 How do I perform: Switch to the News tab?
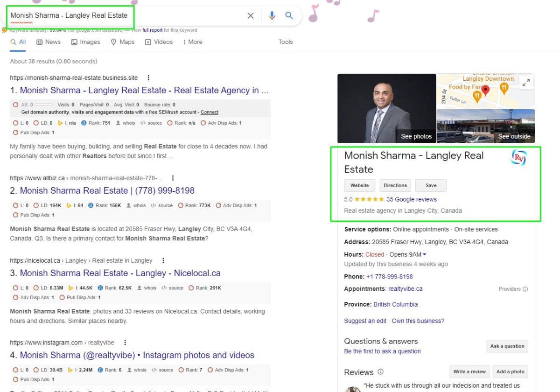click(x=49, y=42)
